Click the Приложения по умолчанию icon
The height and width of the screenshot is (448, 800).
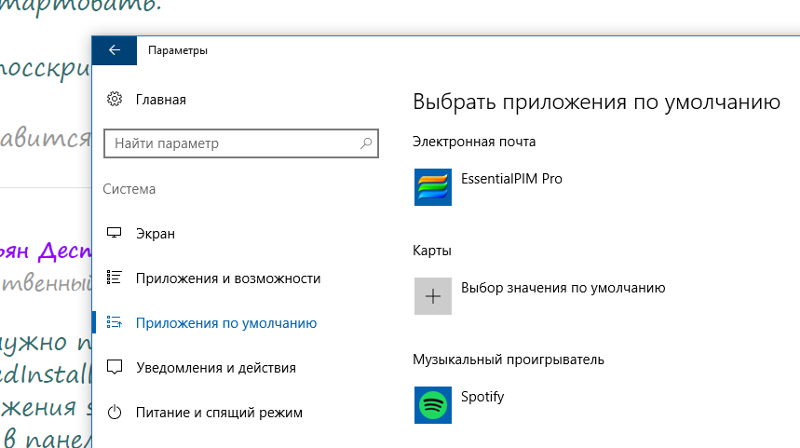click(x=114, y=322)
